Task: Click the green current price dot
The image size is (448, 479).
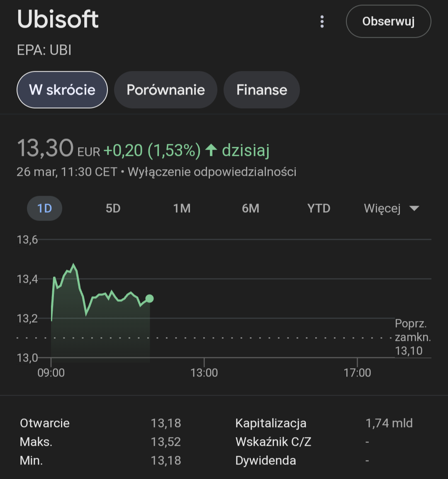Action: point(150,299)
